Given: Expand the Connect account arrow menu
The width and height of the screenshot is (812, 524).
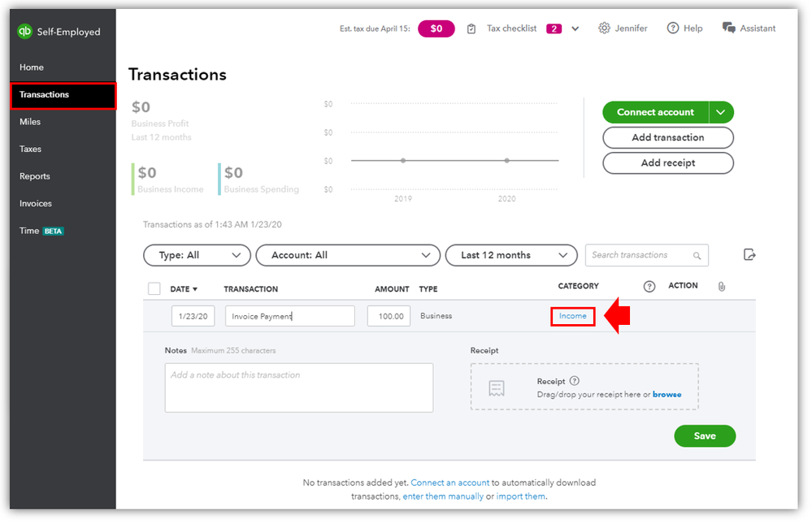Looking at the screenshot, I should (x=722, y=112).
